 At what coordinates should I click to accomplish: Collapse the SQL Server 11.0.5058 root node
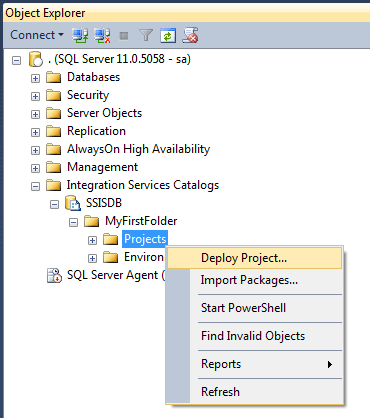click(x=16, y=60)
